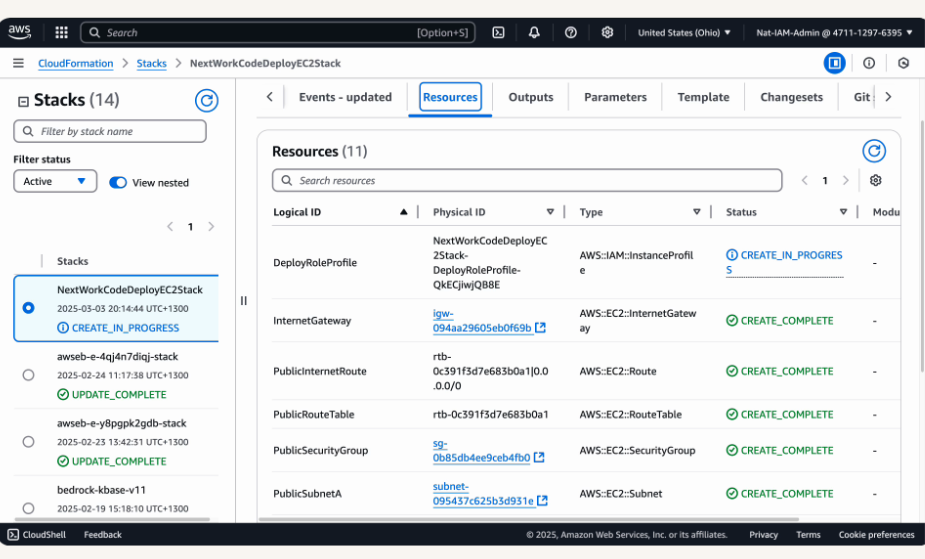Expand the Nat-IAM-Admin account menu
This screenshot has width=925, height=559.
coord(834,32)
